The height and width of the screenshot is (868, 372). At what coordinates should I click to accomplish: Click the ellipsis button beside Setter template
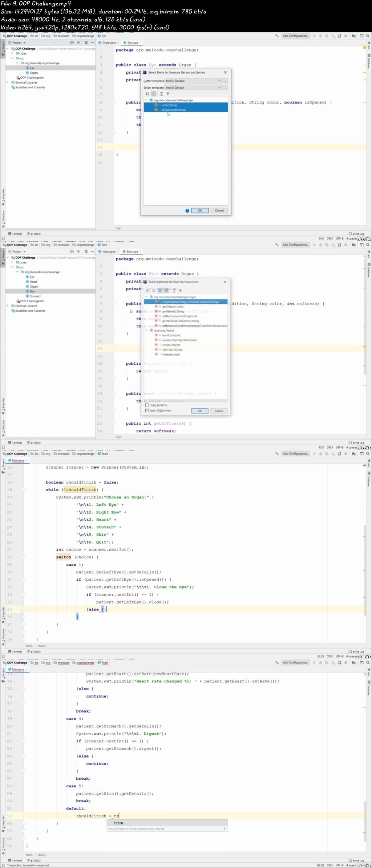[x=226, y=88]
